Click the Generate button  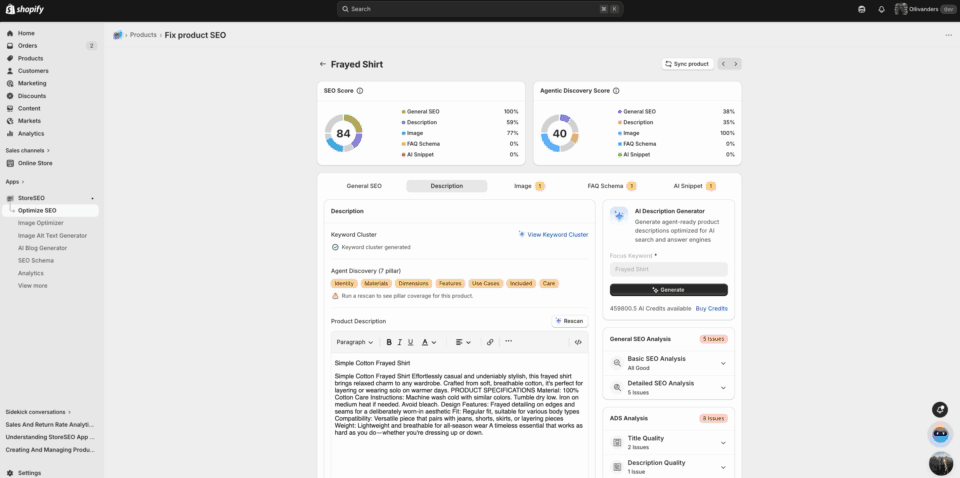tap(669, 289)
